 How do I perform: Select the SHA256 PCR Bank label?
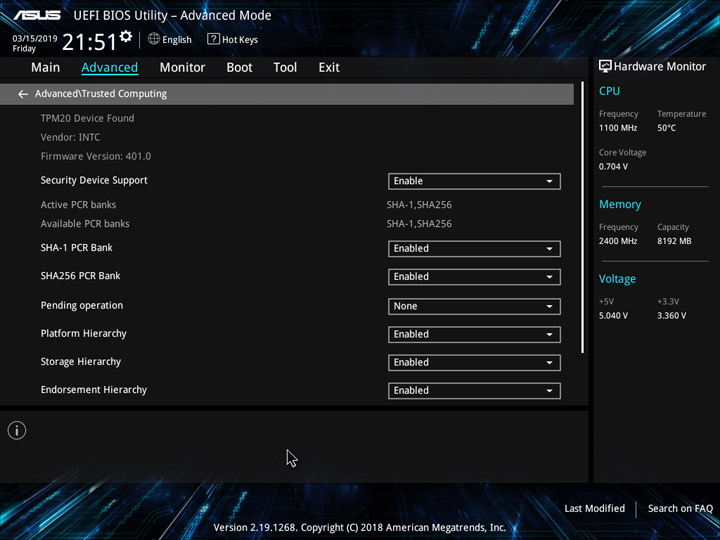[x=80, y=276]
